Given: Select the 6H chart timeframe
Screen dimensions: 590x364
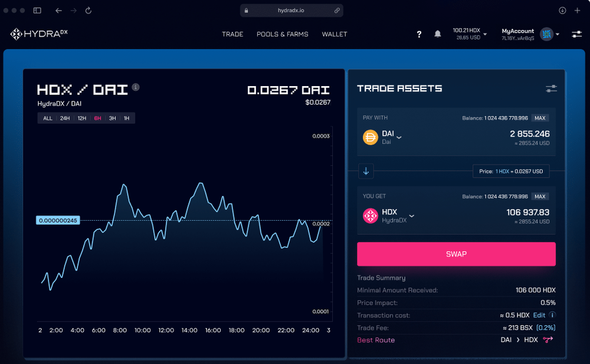Looking at the screenshot, I should pyautogui.click(x=99, y=118).
